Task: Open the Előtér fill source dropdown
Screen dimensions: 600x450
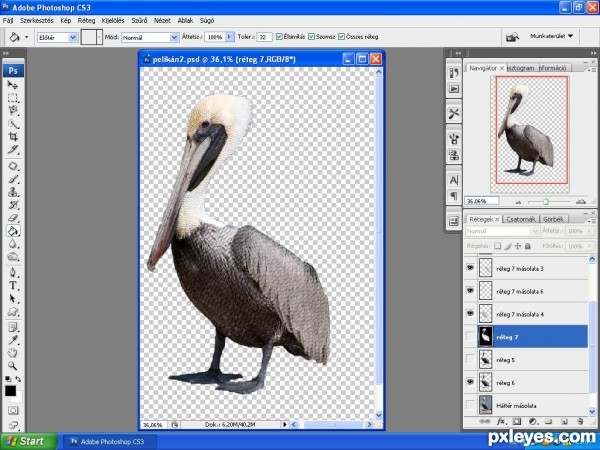Action: coord(73,37)
